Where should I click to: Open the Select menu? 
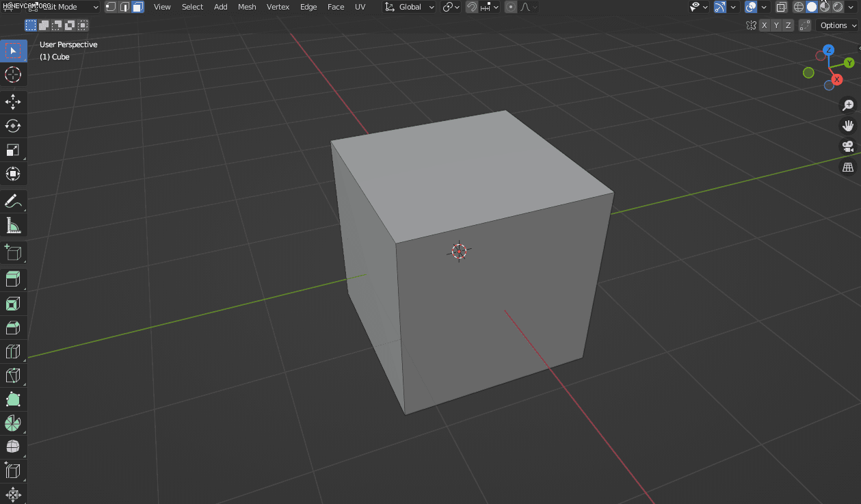[192, 7]
